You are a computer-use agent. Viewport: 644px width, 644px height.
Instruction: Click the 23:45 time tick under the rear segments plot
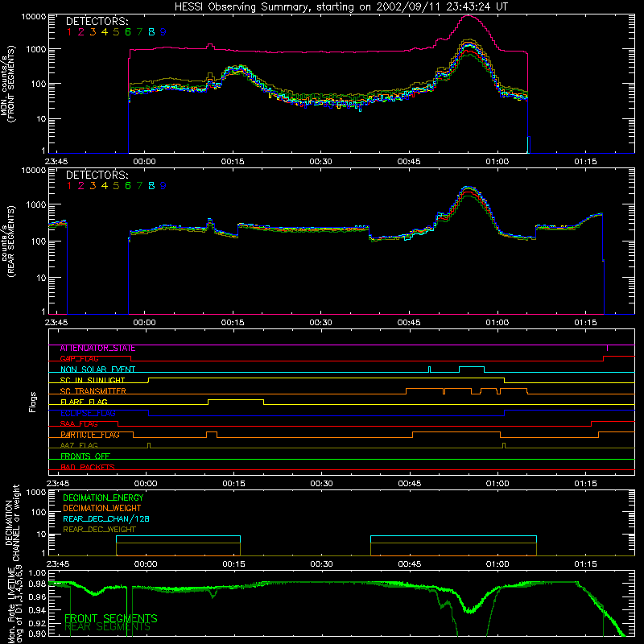56,323
